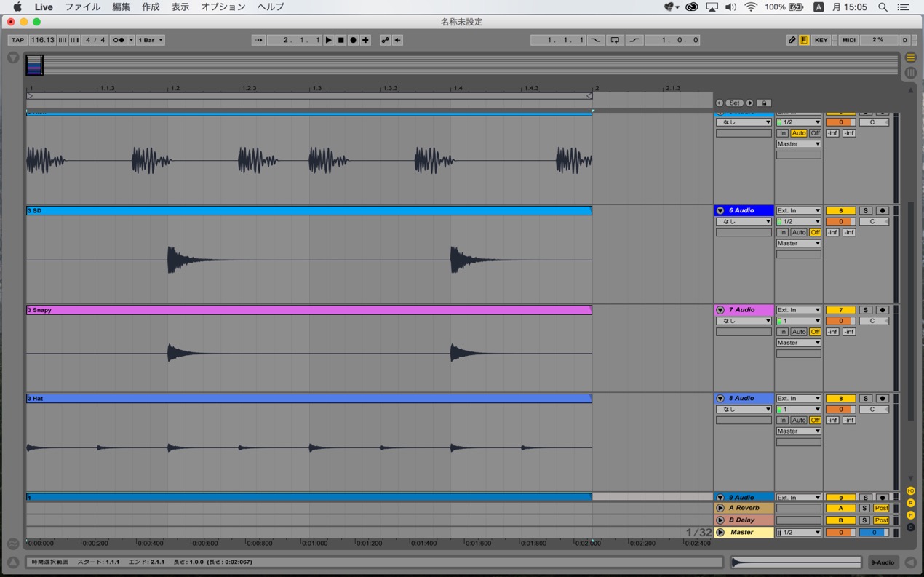
Task: Hit the Arrangement Record button
Action: tap(353, 40)
